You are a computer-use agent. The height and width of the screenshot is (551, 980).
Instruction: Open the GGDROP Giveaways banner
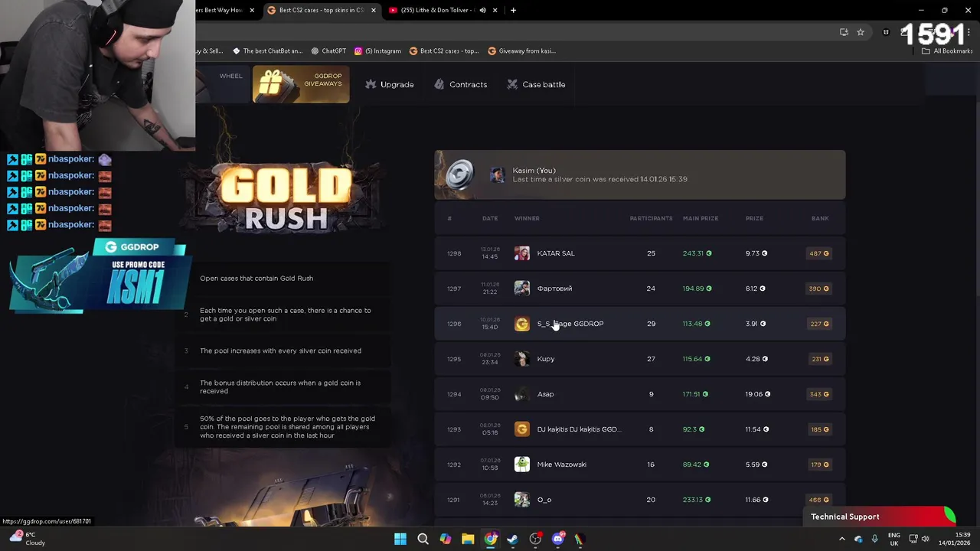pyautogui.click(x=301, y=84)
